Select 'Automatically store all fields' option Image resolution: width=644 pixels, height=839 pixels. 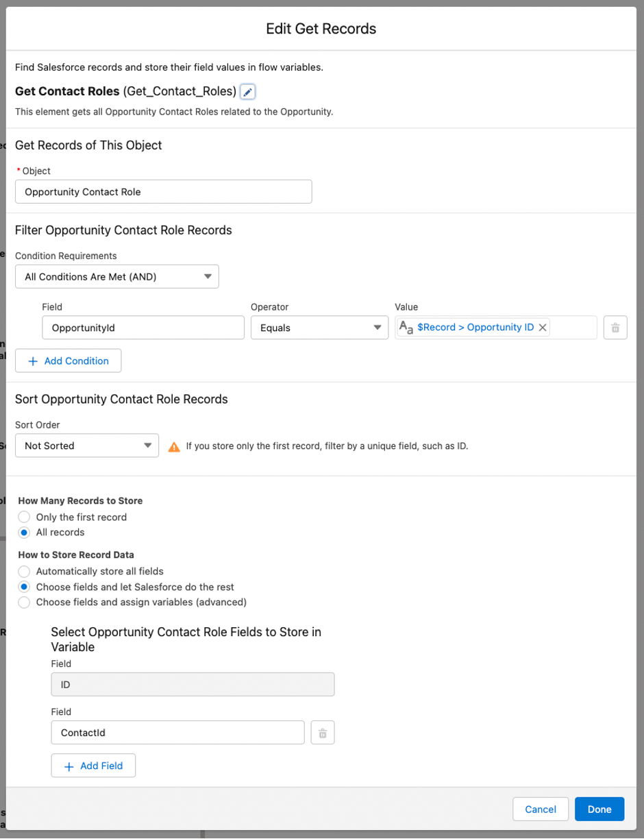(x=24, y=571)
